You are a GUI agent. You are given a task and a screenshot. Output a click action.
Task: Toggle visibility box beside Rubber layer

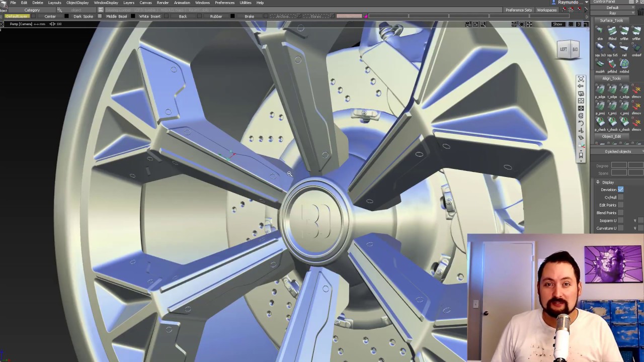pos(232,16)
